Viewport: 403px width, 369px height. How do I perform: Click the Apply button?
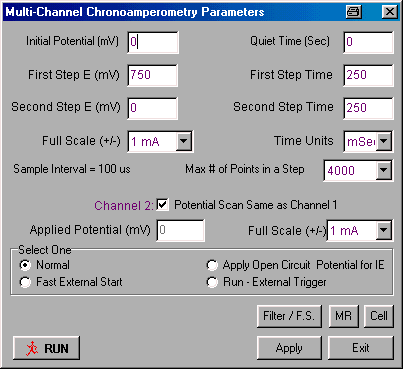pyautogui.click(x=289, y=348)
